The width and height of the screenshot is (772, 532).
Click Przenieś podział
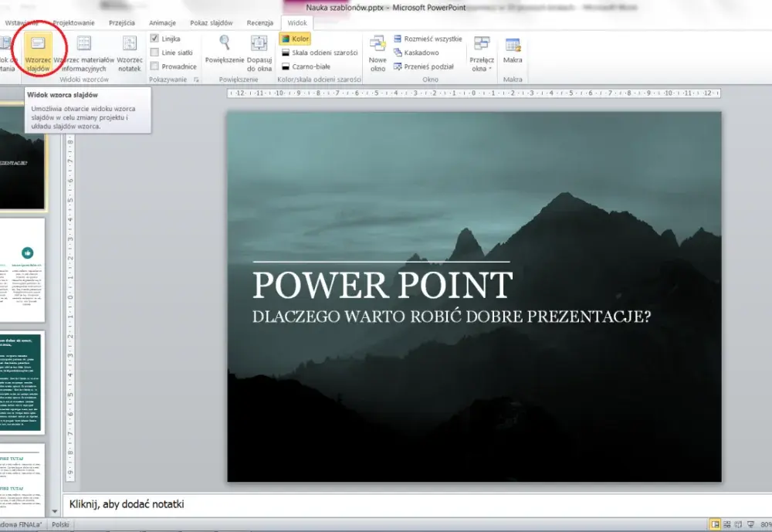coord(423,66)
